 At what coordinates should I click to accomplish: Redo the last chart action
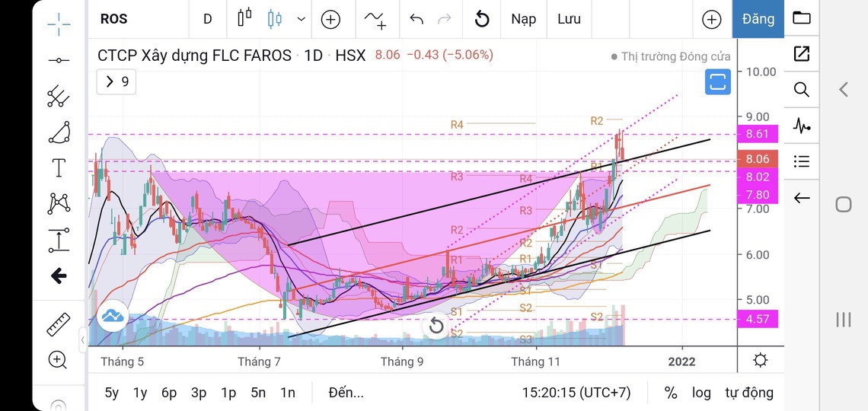coord(445,20)
